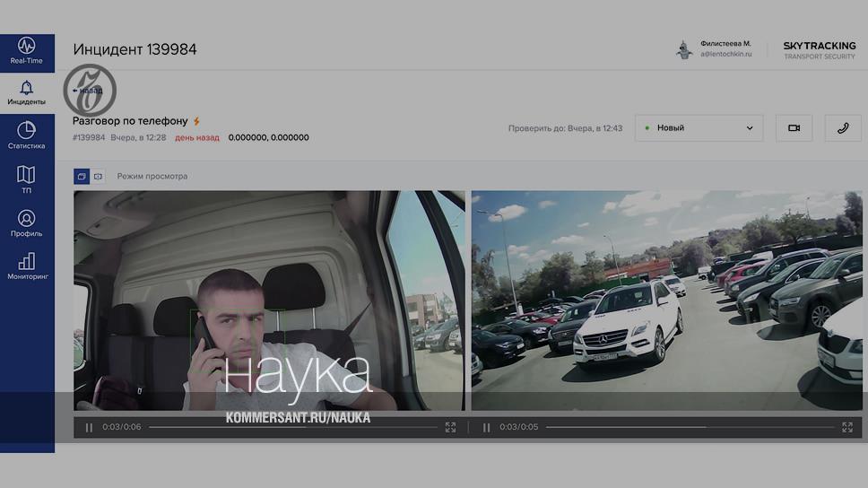Click the status dropdown chevron arrow
The height and width of the screenshot is (488, 868).
(x=750, y=128)
